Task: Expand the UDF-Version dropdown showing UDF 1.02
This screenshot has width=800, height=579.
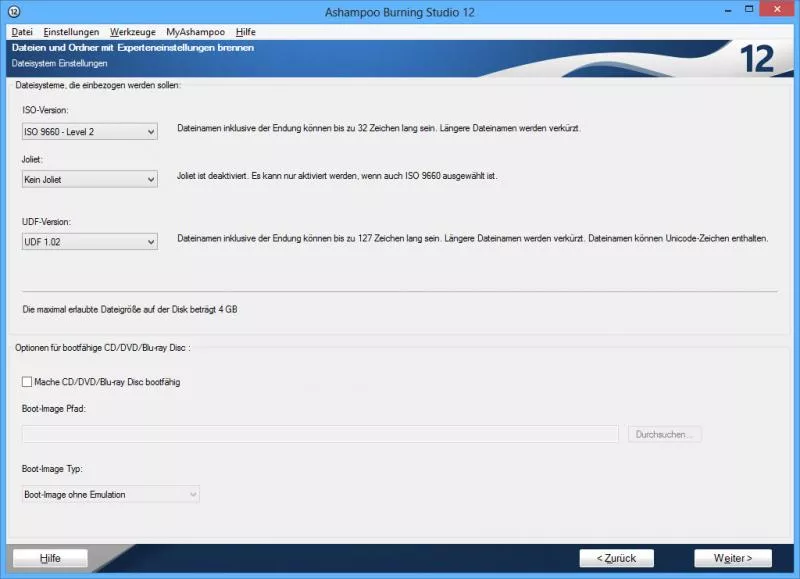Action: [x=90, y=242]
